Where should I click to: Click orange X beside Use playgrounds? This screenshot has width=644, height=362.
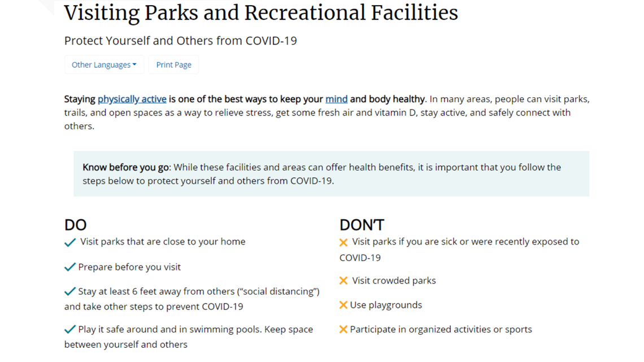pyautogui.click(x=343, y=305)
